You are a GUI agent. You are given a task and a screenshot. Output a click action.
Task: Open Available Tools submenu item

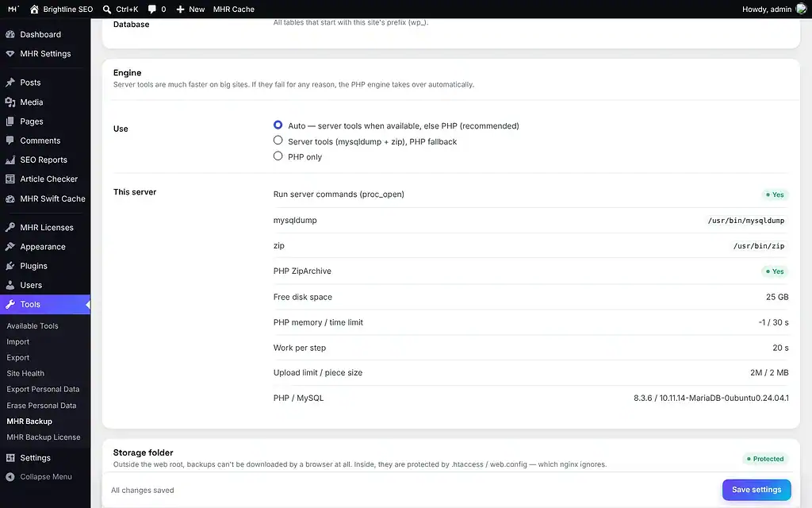pyautogui.click(x=32, y=326)
